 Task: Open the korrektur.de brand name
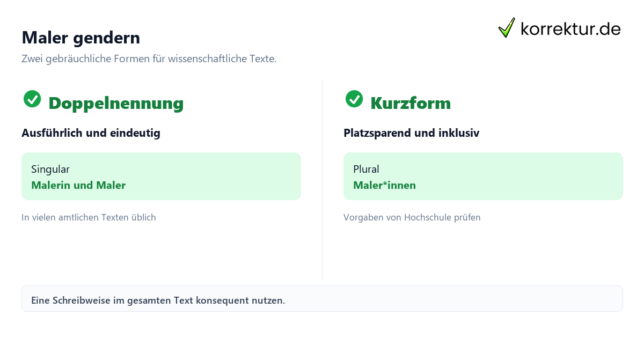[x=570, y=28]
